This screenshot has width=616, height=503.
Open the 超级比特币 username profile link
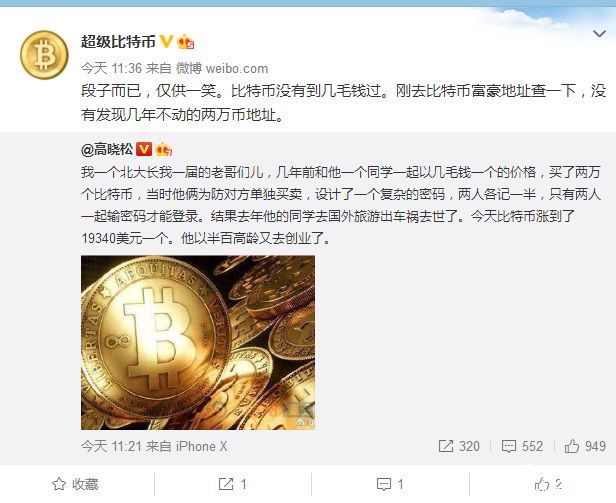[118, 41]
